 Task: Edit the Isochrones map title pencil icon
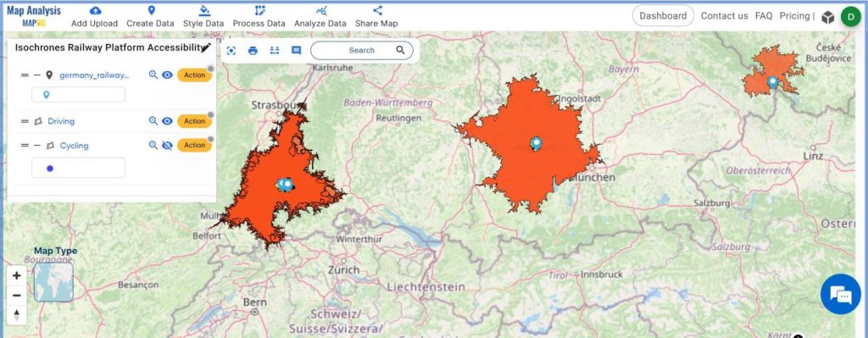208,47
